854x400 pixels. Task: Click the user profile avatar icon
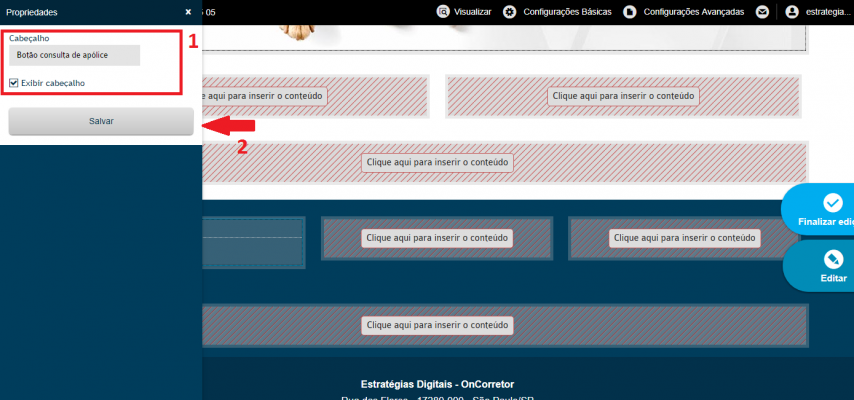point(792,11)
